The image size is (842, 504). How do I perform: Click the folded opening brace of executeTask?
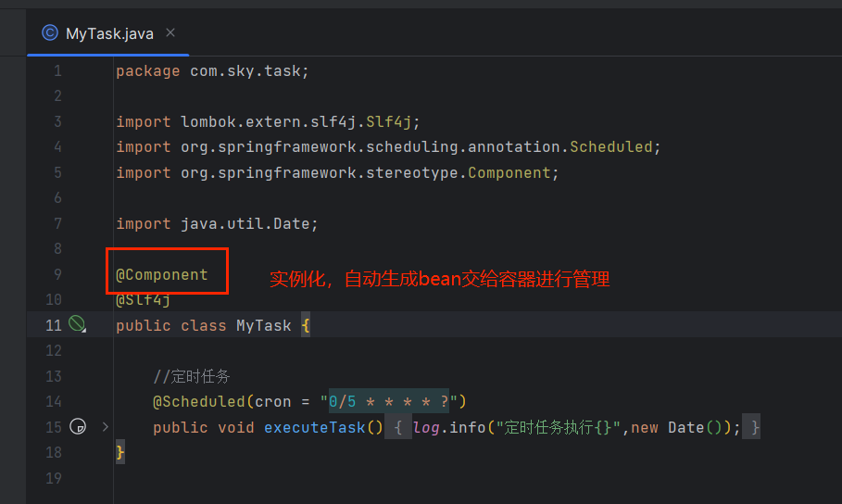coord(398,428)
